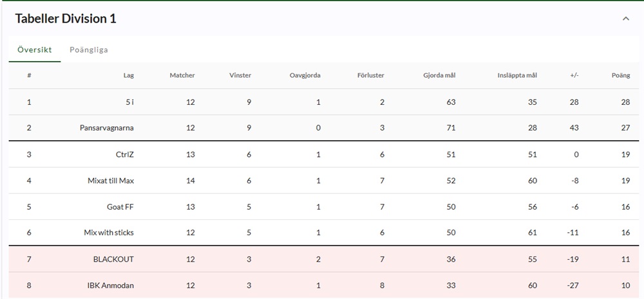Viewport: 644px width, 299px height.
Task: Sort by the Matcher column header
Action: point(182,75)
